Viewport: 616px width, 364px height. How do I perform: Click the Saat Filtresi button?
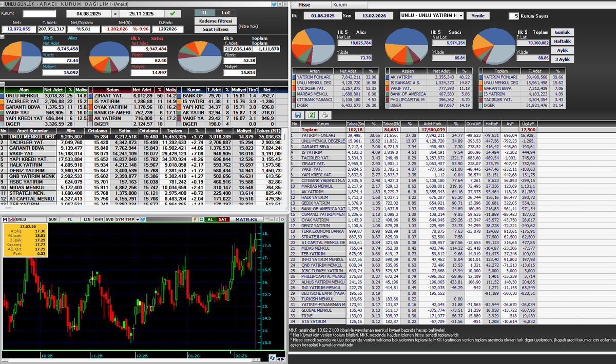[x=215, y=29]
